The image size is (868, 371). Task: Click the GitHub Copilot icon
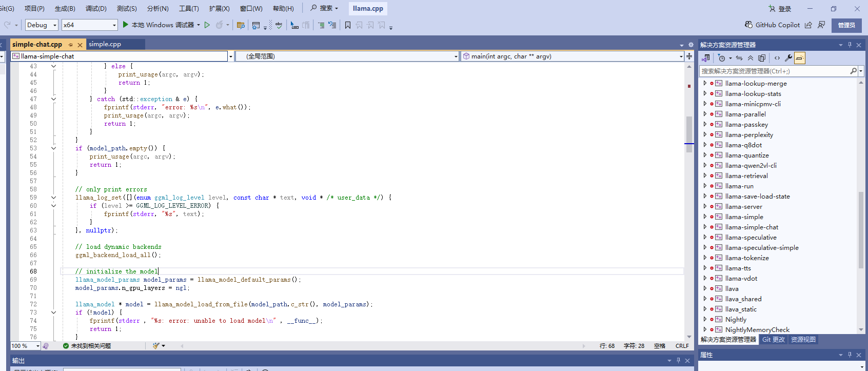(749, 25)
